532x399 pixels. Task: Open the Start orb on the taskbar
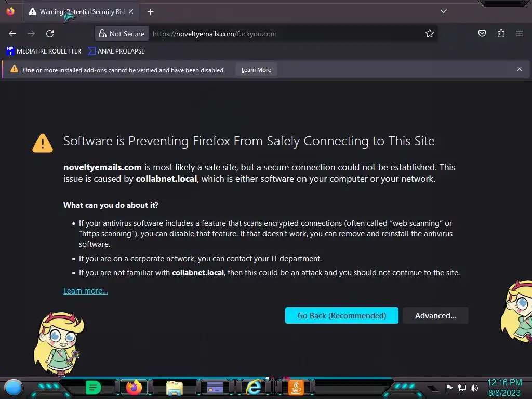13,388
